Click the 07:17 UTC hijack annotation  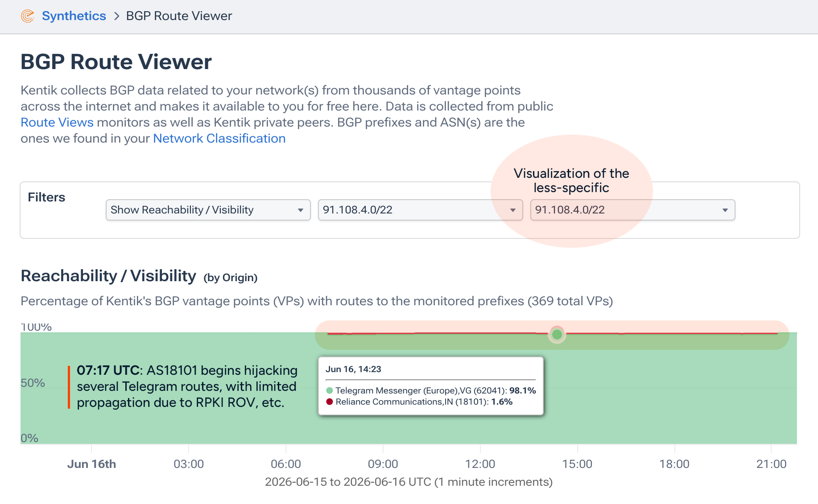point(187,386)
